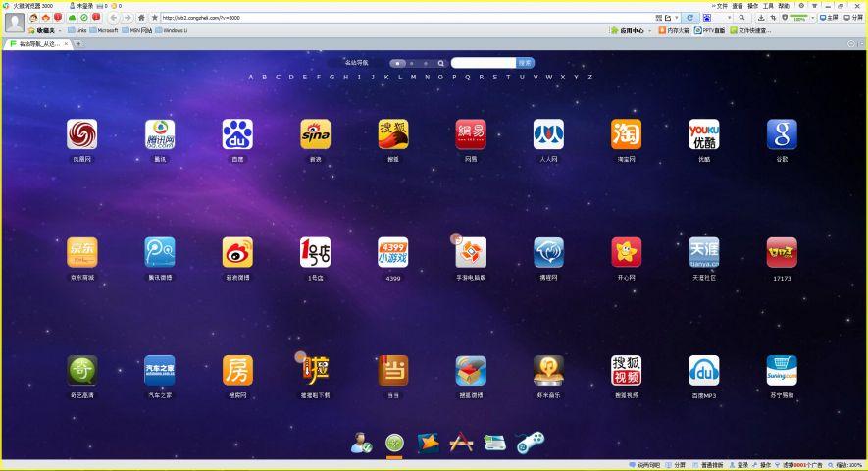This screenshot has height=471, width=868.
Task: Open the Tools menu
Action: pyautogui.click(x=768, y=6)
